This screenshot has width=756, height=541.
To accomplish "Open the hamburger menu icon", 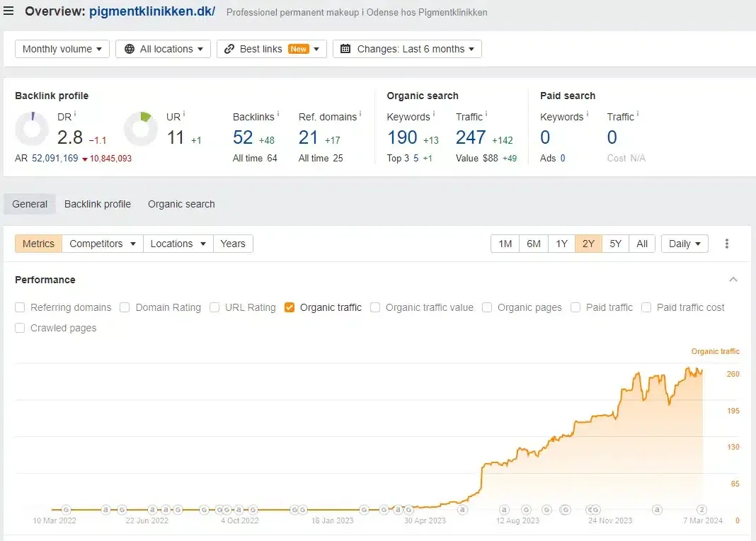I will click(x=8, y=11).
